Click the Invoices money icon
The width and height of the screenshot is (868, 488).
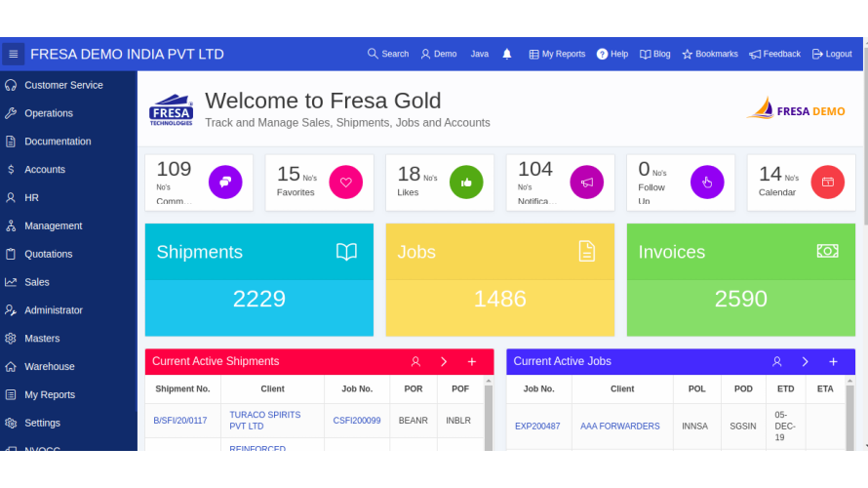pyautogui.click(x=828, y=251)
